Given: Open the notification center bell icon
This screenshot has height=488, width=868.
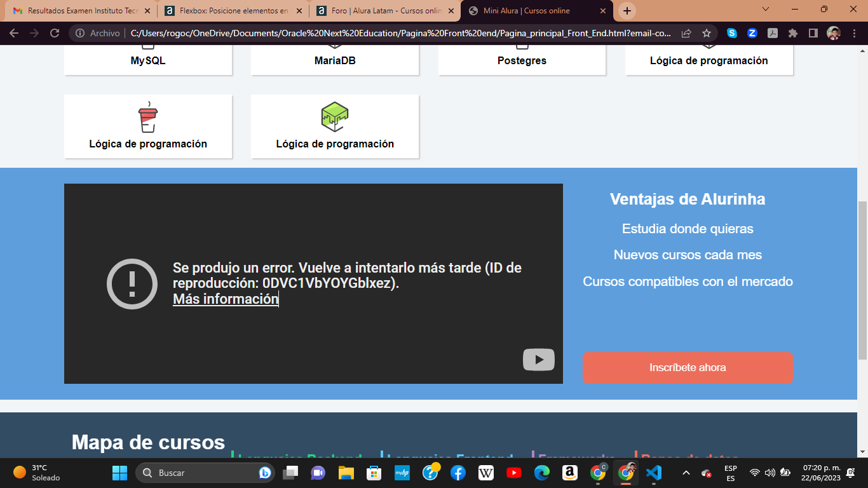Looking at the screenshot, I should (850, 473).
